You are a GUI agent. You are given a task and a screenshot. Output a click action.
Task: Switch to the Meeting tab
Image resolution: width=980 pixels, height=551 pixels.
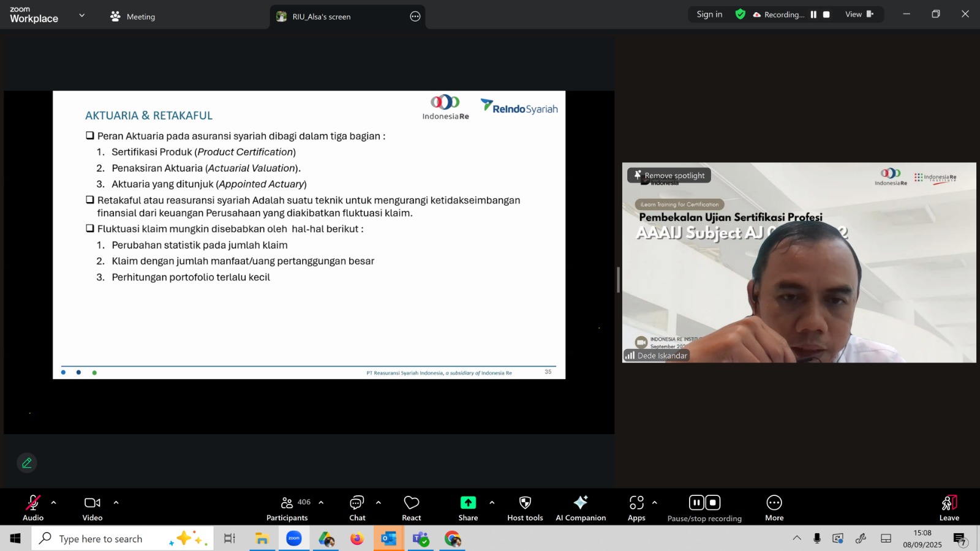133,17
